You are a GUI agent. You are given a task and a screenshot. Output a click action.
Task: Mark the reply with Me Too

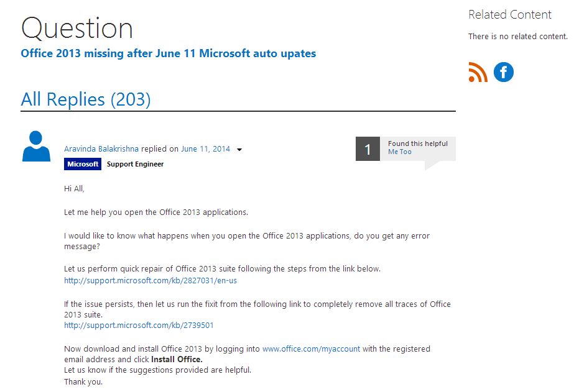point(400,152)
